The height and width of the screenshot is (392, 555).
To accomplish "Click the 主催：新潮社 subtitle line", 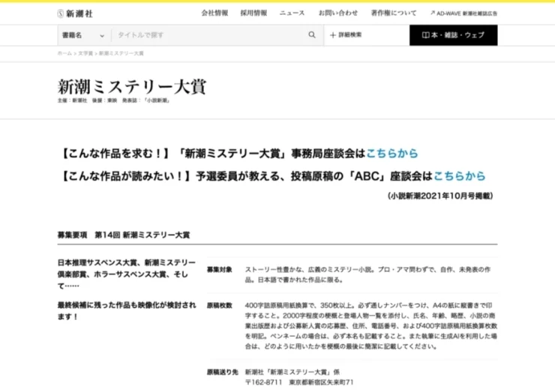I will [113, 100].
